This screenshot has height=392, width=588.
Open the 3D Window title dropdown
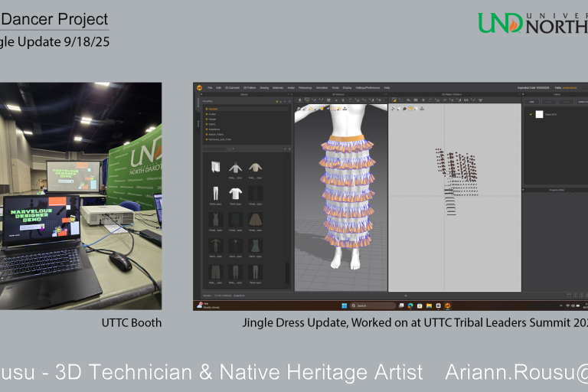coord(354,94)
